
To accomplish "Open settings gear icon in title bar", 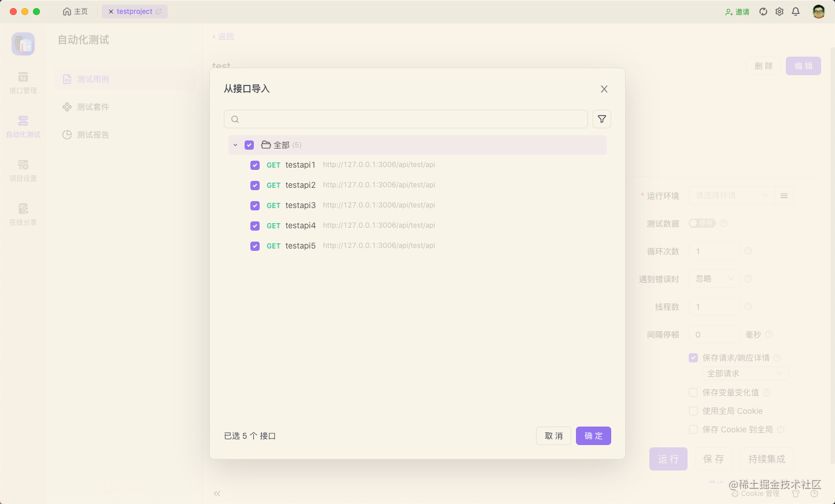I will (779, 12).
